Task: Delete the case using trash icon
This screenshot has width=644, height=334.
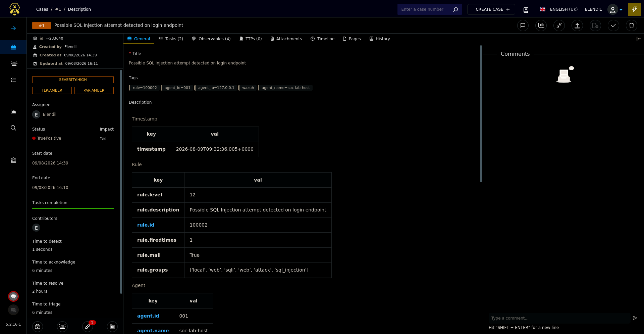Action: coord(632,26)
